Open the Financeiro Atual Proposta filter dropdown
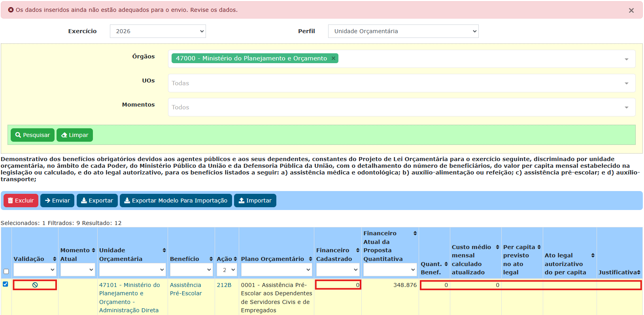The image size is (644, 315). pos(390,270)
